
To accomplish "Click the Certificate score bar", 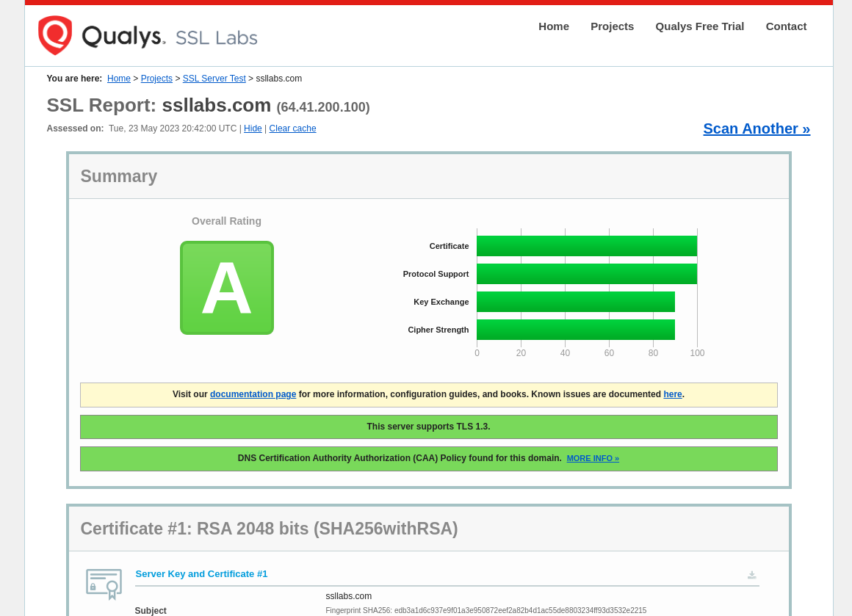I will pyautogui.click(x=587, y=245).
